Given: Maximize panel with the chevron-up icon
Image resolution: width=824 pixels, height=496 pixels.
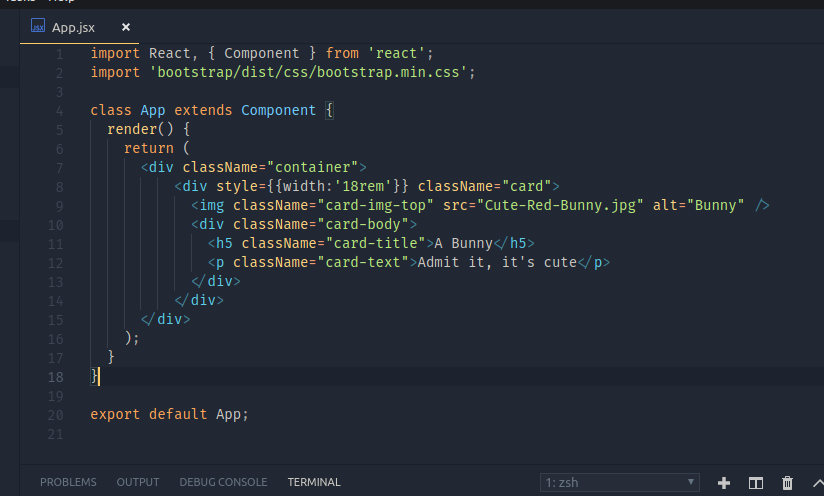Looking at the screenshot, I should point(819,483).
